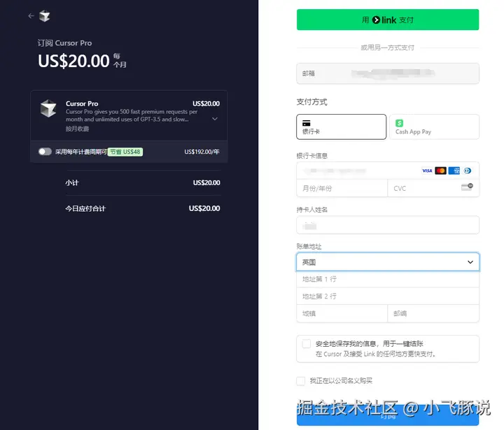
Task: Click the blue 订阅 subscribe button
Action: [x=388, y=415]
